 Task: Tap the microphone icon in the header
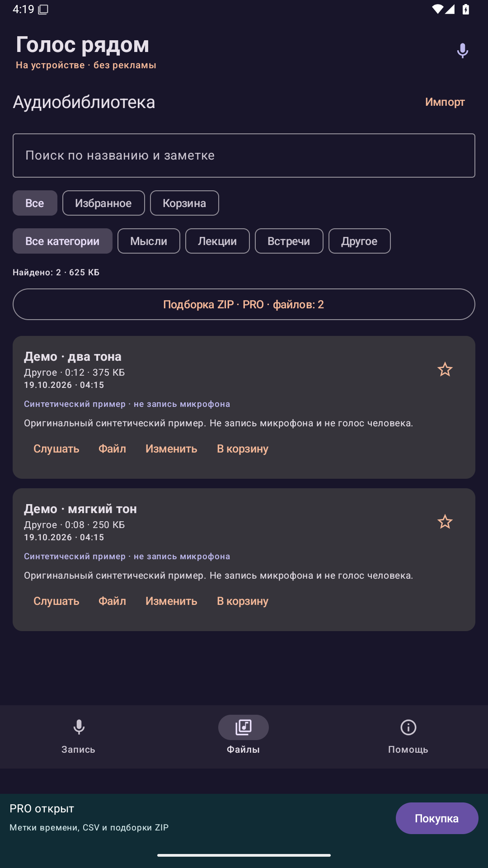click(x=462, y=51)
